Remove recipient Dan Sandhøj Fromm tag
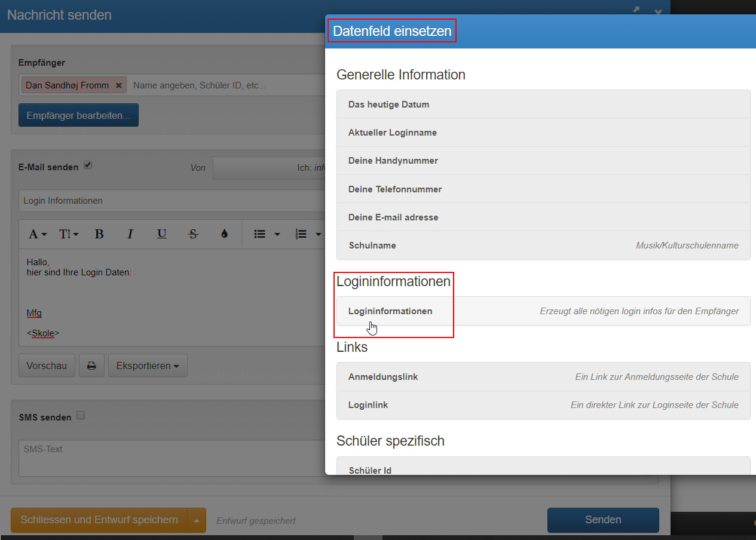756x540 pixels. tap(118, 85)
